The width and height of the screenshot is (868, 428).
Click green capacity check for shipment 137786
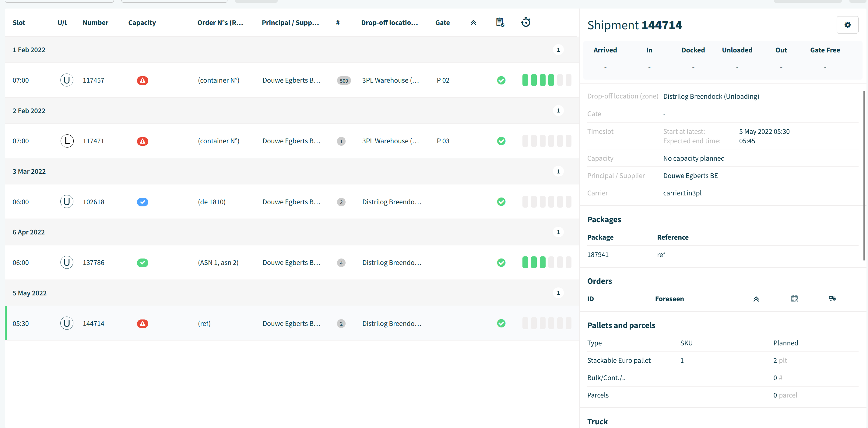(142, 262)
